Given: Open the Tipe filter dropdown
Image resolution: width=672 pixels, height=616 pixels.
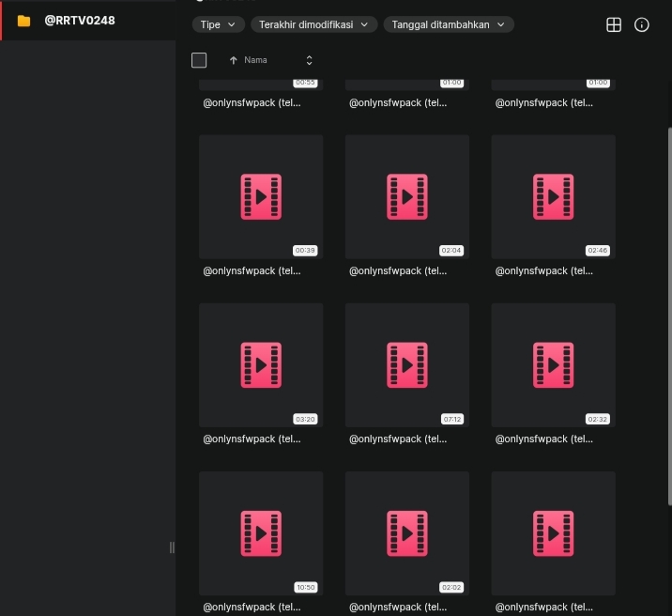Looking at the screenshot, I should [218, 24].
